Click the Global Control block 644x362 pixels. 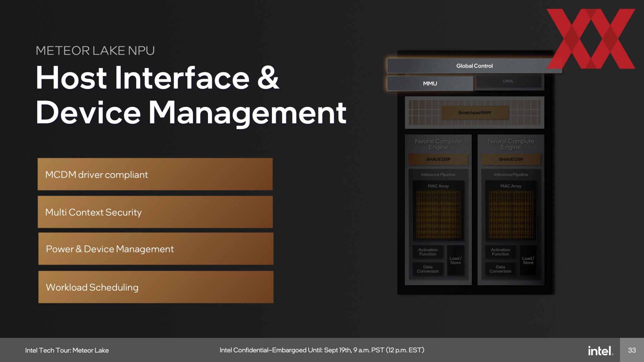pos(474,66)
